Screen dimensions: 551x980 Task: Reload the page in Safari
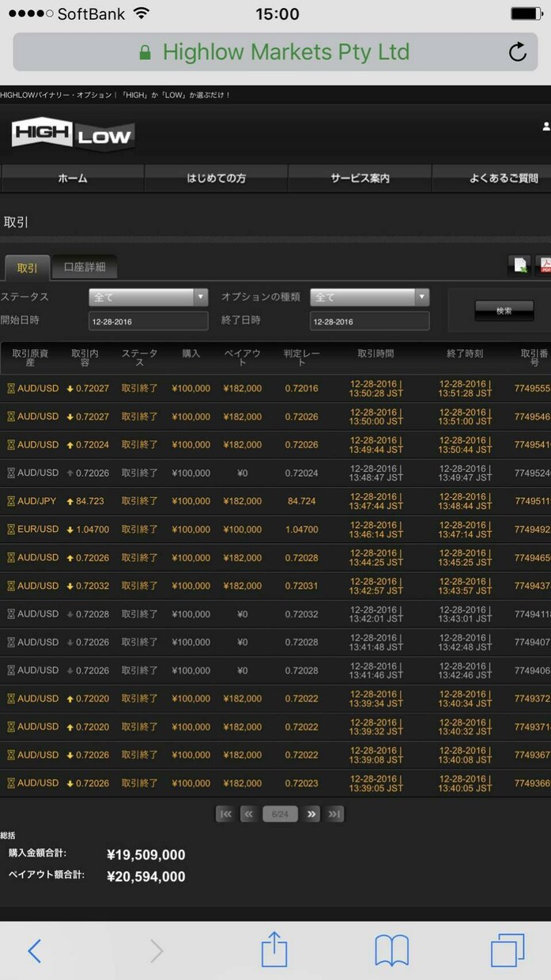pyautogui.click(x=517, y=52)
